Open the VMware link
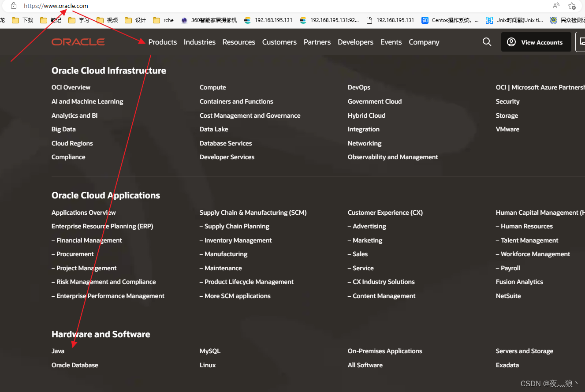This screenshot has width=585, height=392. pyautogui.click(x=507, y=129)
